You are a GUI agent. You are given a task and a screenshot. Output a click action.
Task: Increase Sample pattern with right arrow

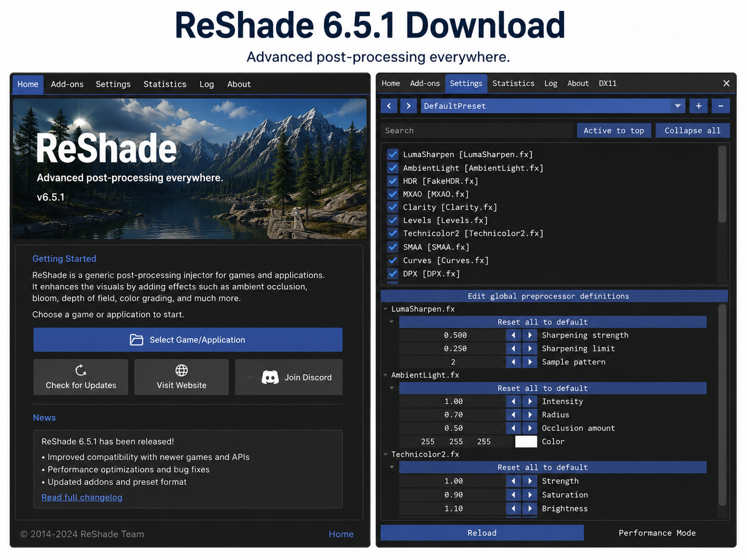(530, 362)
